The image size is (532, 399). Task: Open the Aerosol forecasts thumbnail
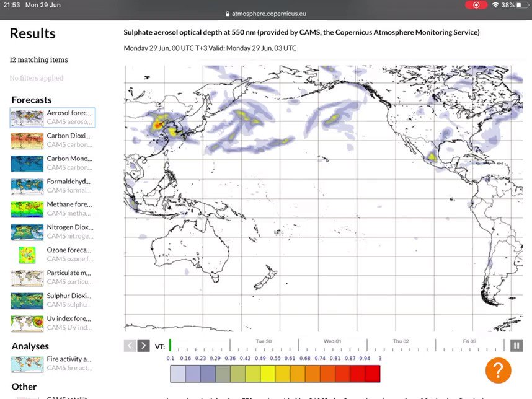[27, 118]
